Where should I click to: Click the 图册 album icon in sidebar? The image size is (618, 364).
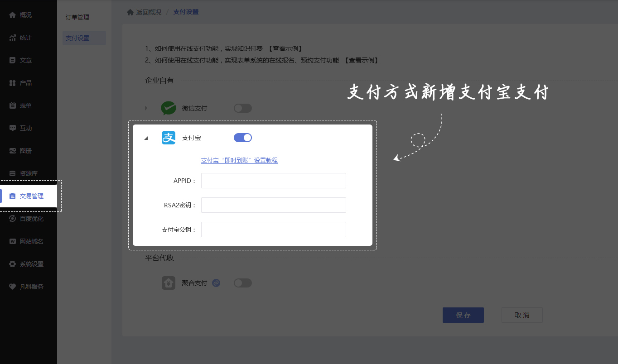coord(13,151)
